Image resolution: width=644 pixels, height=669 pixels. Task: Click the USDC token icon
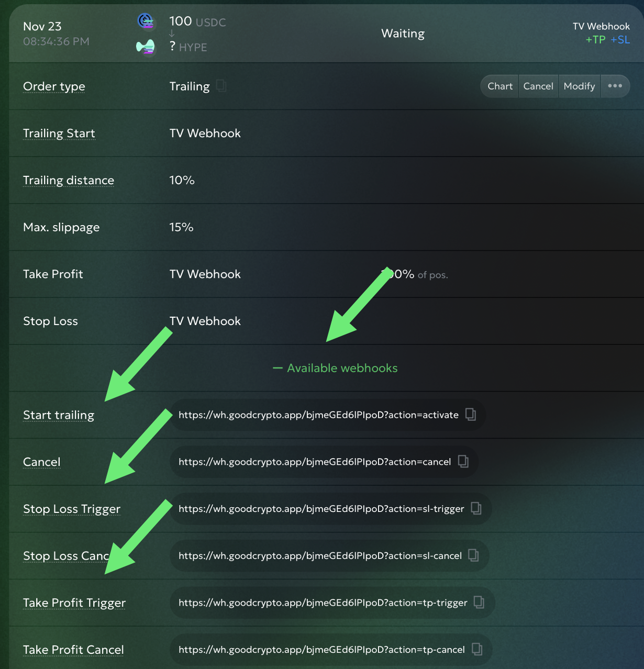[x=145, y=21]
